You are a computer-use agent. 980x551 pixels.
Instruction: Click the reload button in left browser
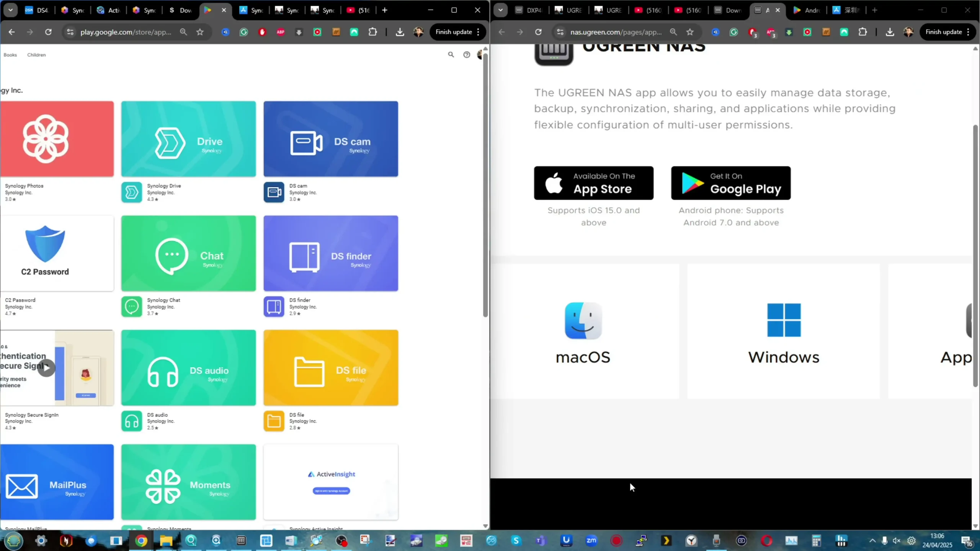pos(48,32)
